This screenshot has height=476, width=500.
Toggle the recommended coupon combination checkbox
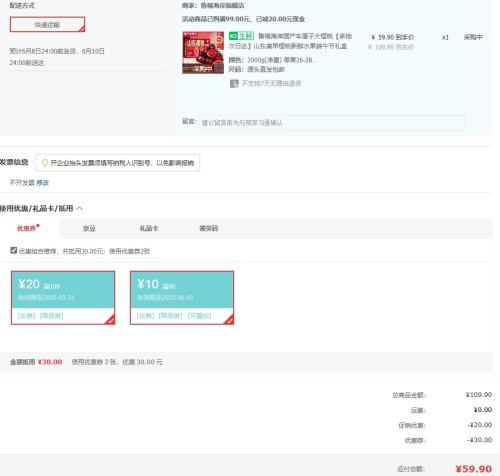pyautogui.click(x=13, y=250)
